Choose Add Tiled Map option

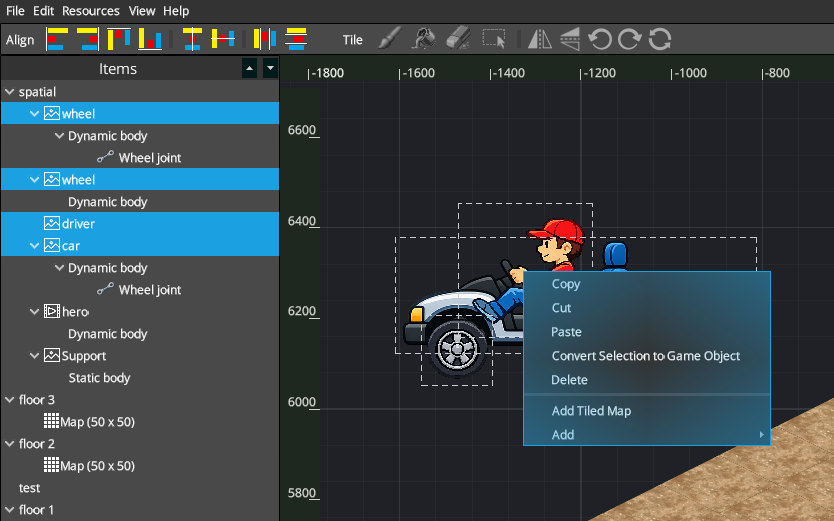coord(647,410)
